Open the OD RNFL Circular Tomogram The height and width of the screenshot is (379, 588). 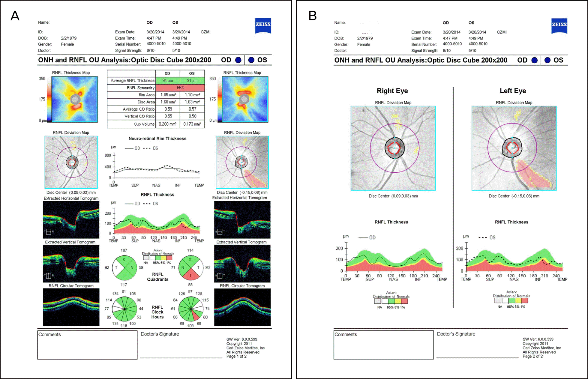tap(71, 307)
